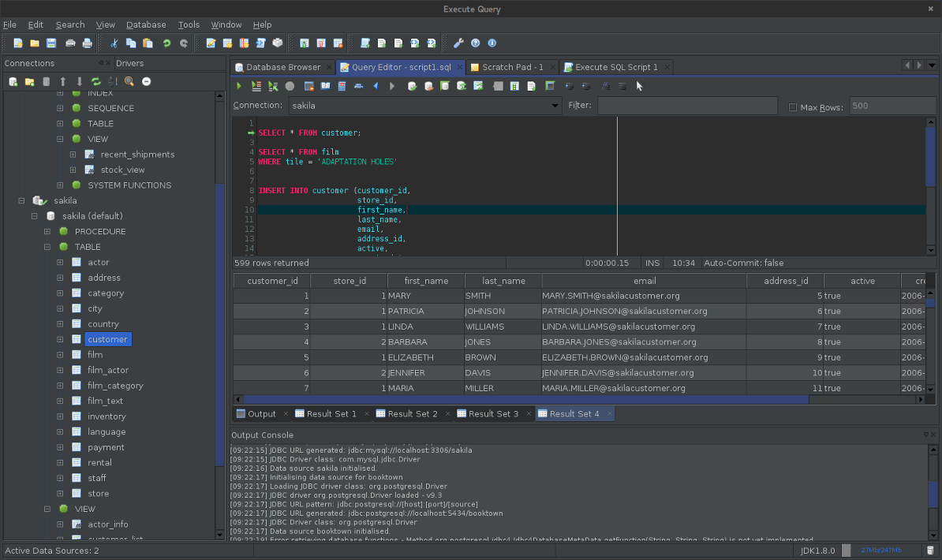Click the Cut scissors icon
This screenshot has width=942, height=560.
pos(114,43)
